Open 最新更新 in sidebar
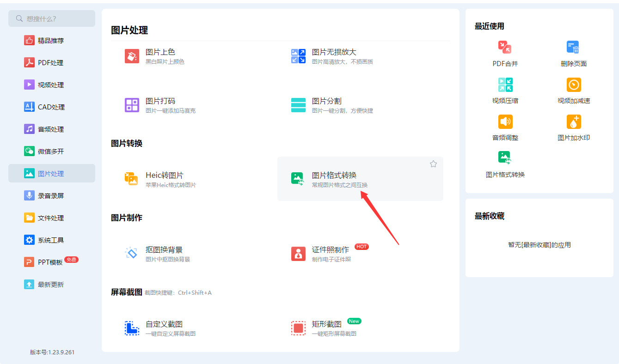This screenshot has height=364, width=619. (52, 285)
